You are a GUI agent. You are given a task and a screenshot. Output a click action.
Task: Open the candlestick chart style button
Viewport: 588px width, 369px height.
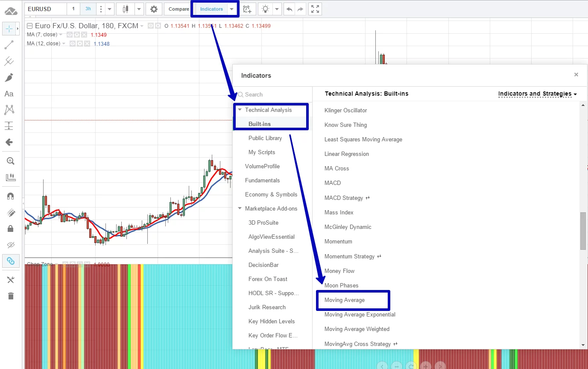[125, 9]
